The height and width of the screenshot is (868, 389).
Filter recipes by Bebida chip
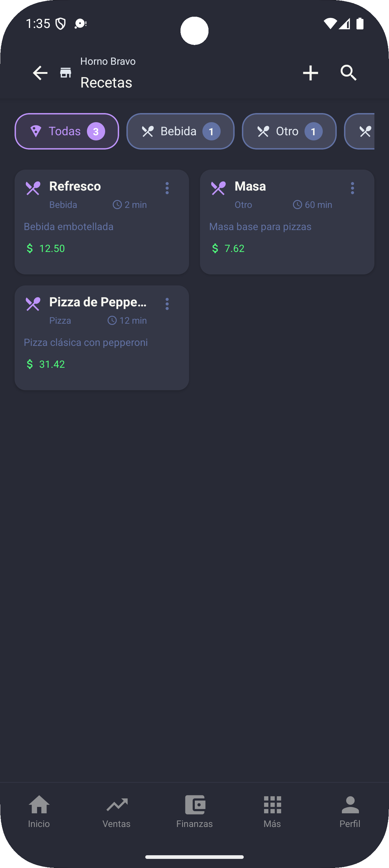click(180, 131)
